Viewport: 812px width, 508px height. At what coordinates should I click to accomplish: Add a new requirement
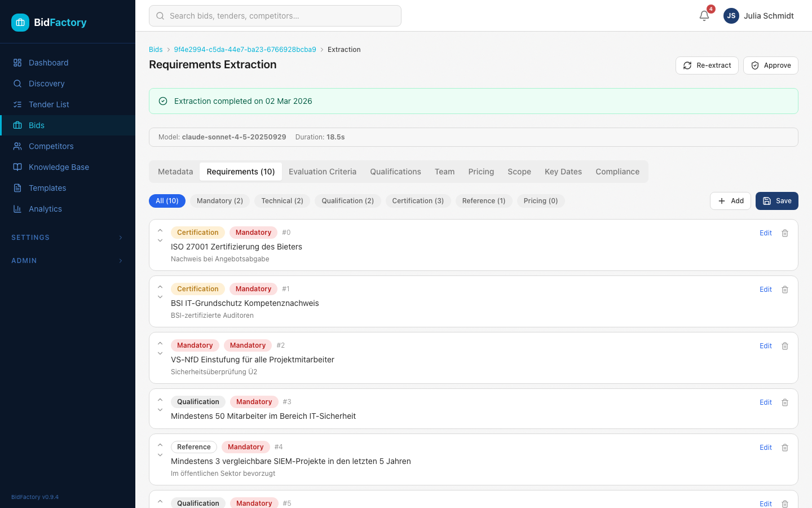click(730, 201)
